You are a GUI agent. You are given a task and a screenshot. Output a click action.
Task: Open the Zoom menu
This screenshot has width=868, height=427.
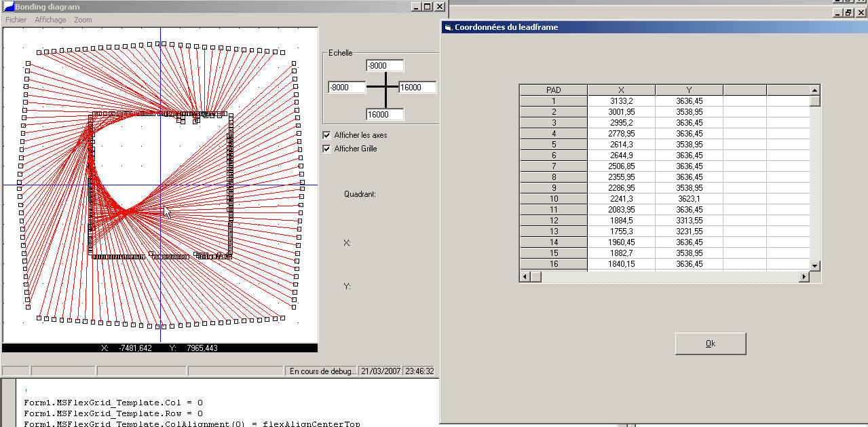point(83,20)
